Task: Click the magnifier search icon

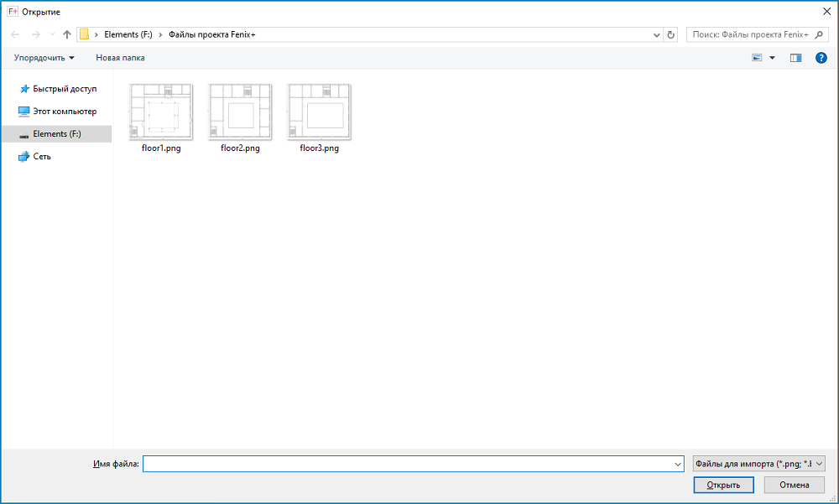Action: pos(819,34)
